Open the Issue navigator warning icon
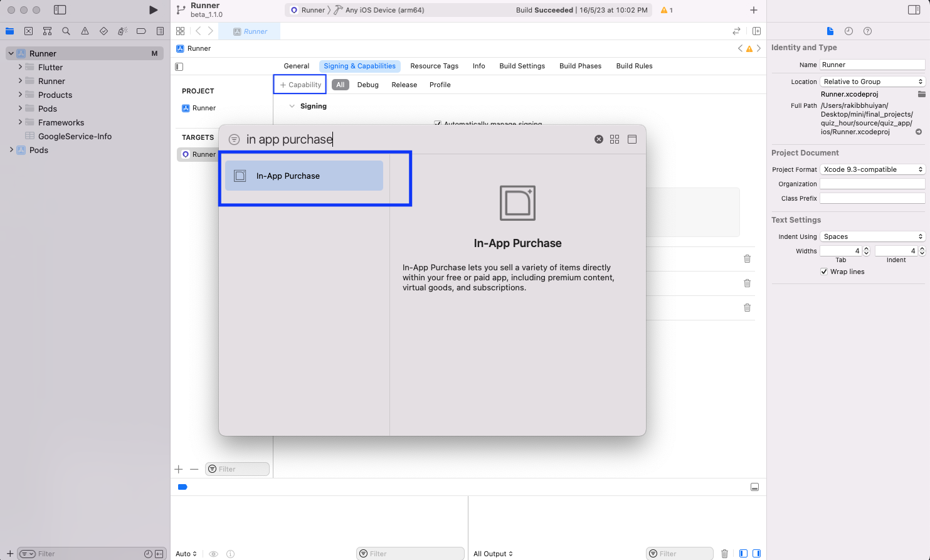The image size is (930, 560). pyautogui.click(x=85, y=31)
